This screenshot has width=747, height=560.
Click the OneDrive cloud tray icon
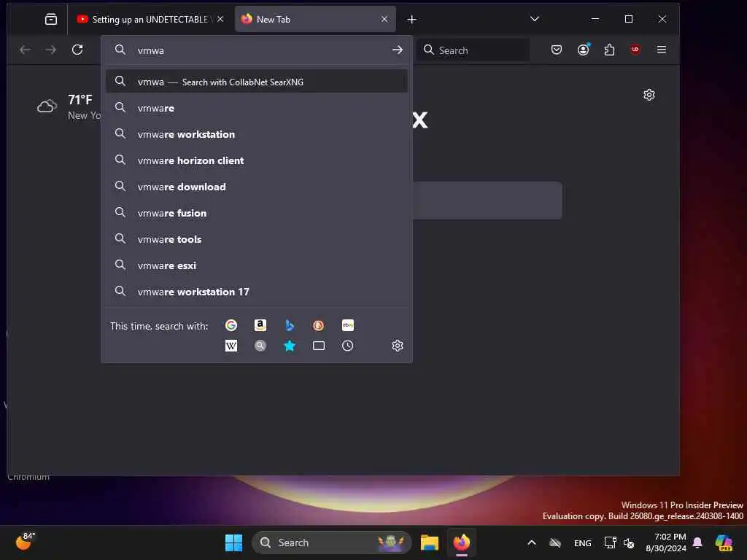pyautogui.click(x=555, y=542)
